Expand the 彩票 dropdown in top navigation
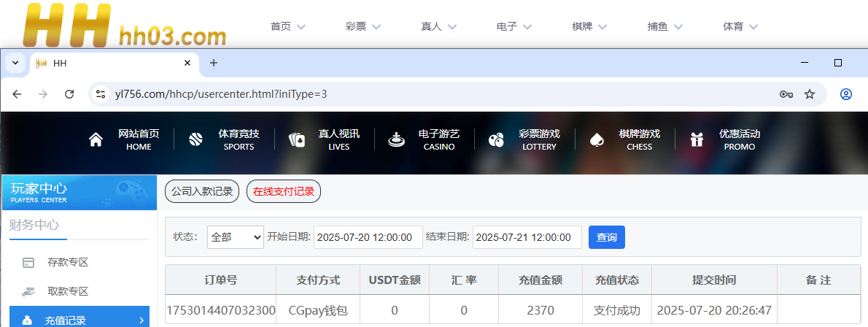Viewport: 868px width, 327px height. 363,26
